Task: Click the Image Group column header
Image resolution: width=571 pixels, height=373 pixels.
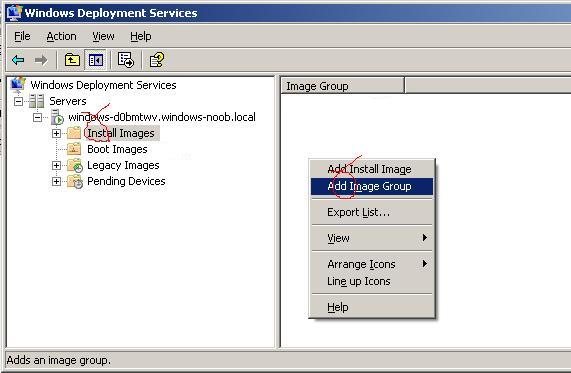Action: [343, 86]
